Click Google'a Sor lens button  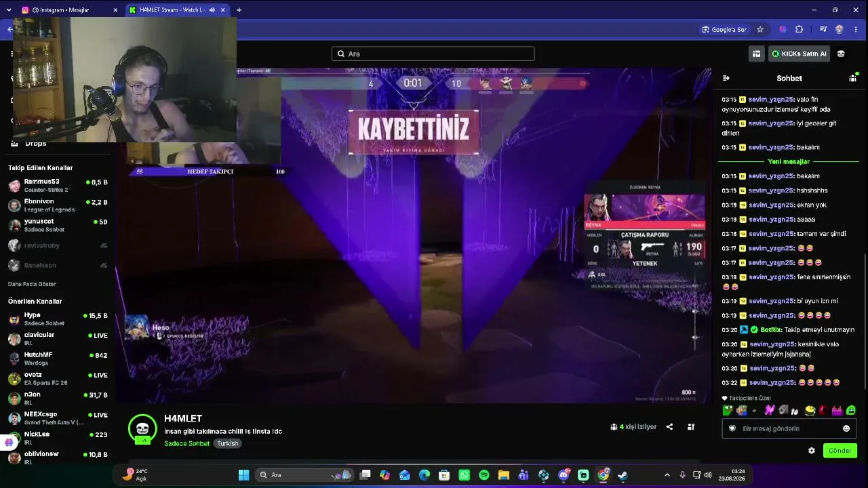pyautogui.click(x=724, y=29)
